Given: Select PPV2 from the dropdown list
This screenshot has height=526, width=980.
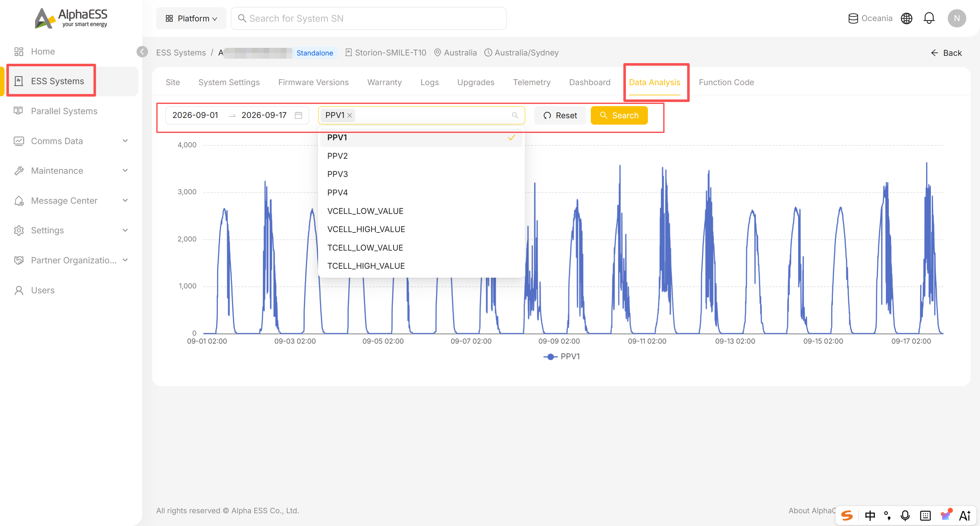Looking at the screenshot, I should coord(421,156).
